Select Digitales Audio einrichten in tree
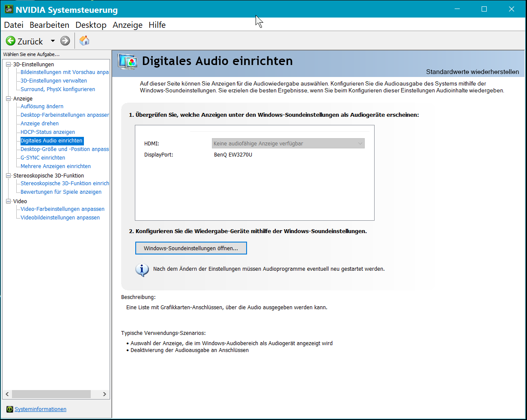The width and height of the screenshot is (527, 420). pos(52,141)
